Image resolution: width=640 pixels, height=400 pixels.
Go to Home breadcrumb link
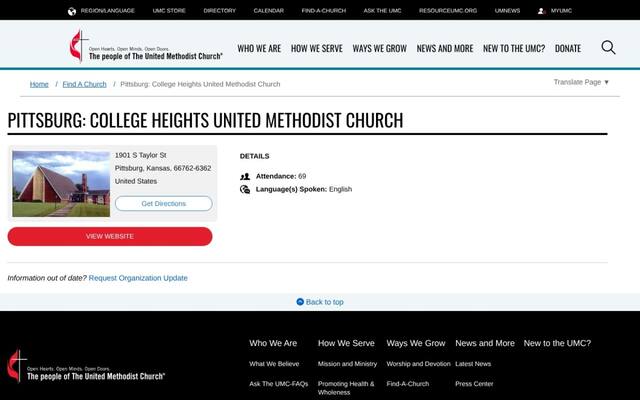tap(39, 84)
